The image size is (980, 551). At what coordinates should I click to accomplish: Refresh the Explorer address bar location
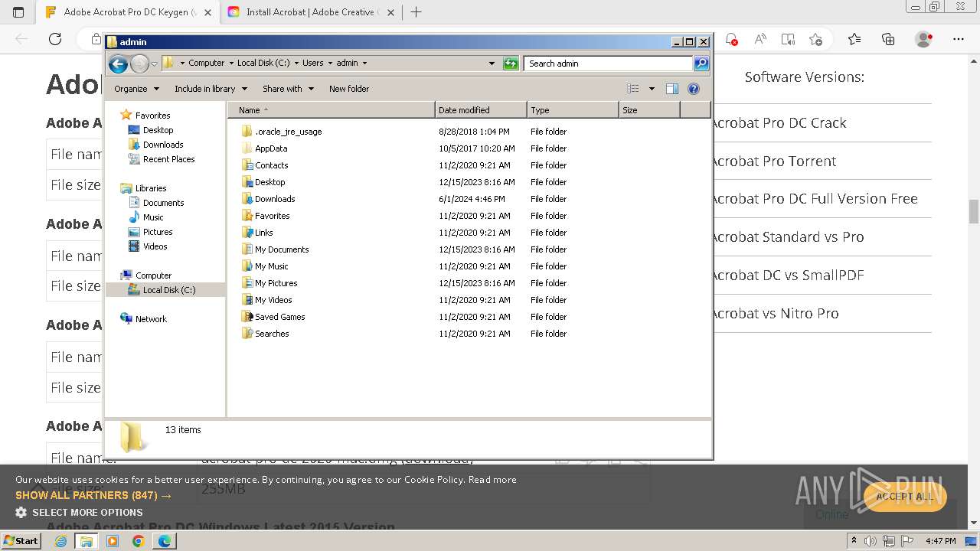[511, 64]
